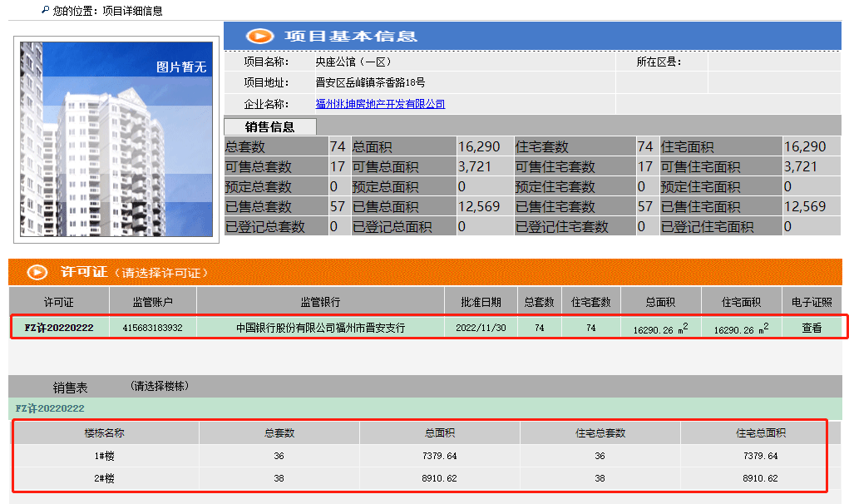
Task: Click the 销售表 section label
Action: coord(71,388)
